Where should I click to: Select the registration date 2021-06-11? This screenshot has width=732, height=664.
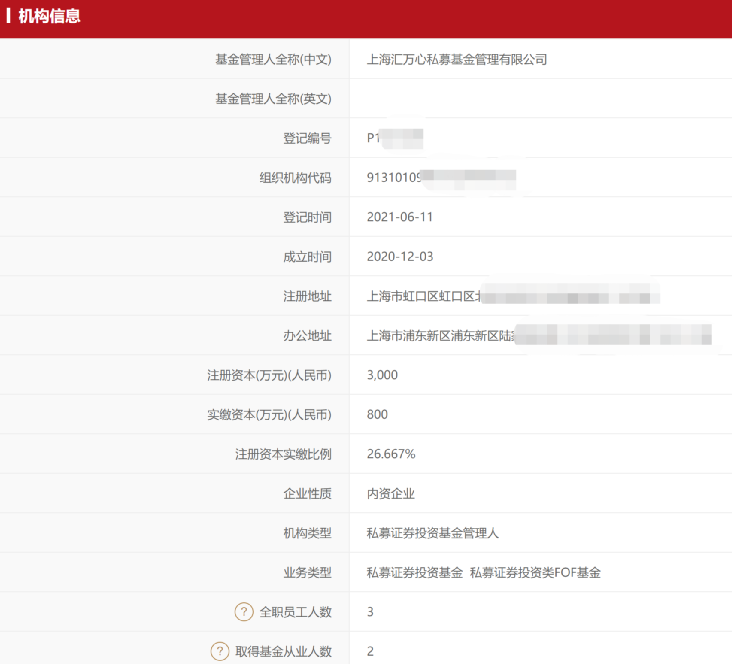coord(400,217)
